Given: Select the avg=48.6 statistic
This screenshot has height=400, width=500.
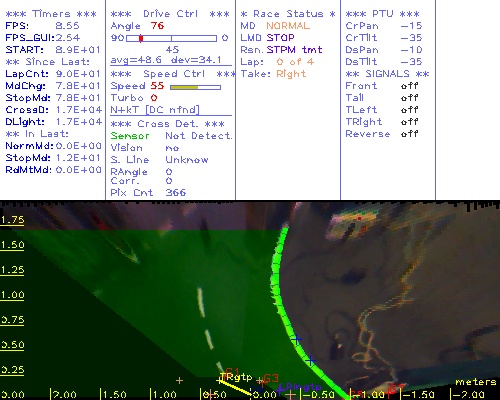Looking at the screenshot, I should click(x=136, y=60).
